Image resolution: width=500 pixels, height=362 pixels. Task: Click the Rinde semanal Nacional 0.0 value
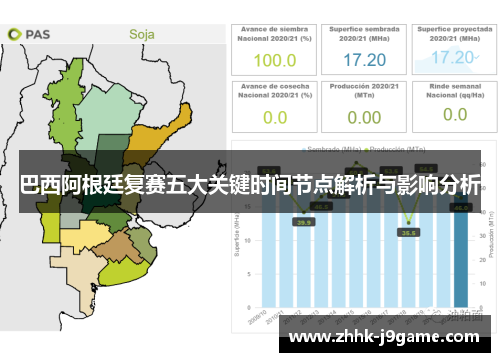(455, 115)
